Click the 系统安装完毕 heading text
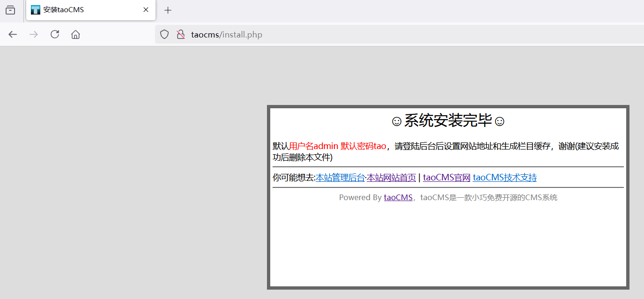 448,121
